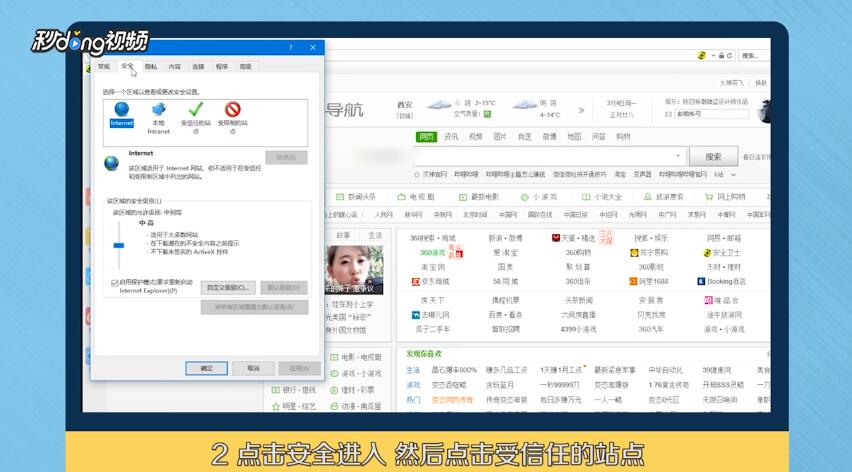Screen dimensions: 852x472
Task: Select the 本地 Intranet zone icon
Action: [x=159, y=110]
